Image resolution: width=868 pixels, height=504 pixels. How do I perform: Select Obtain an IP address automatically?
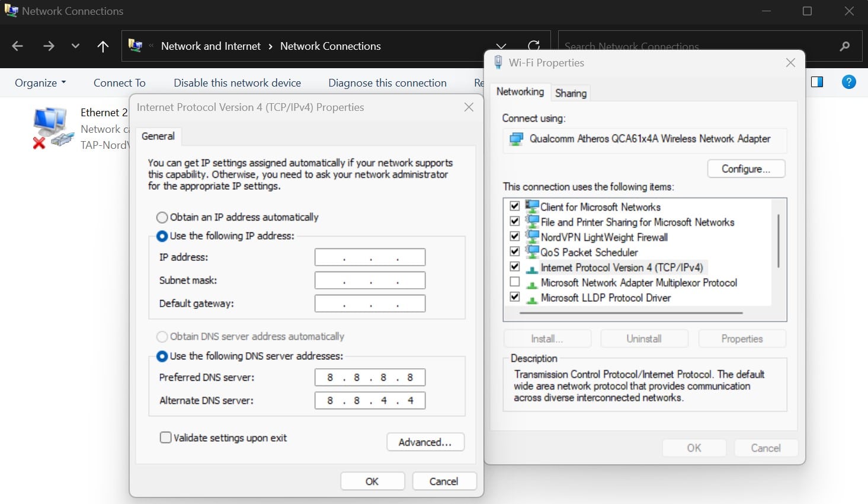162,217
